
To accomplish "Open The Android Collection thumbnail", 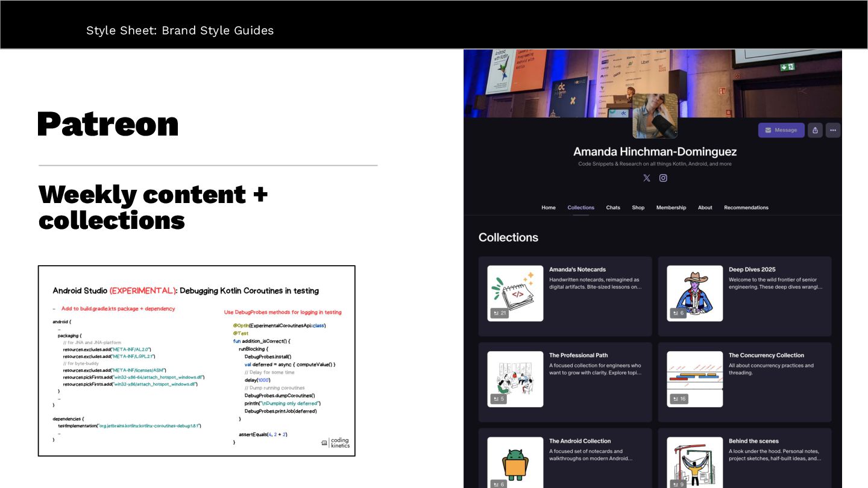I will pyautogui.click(x=515, y=462).
